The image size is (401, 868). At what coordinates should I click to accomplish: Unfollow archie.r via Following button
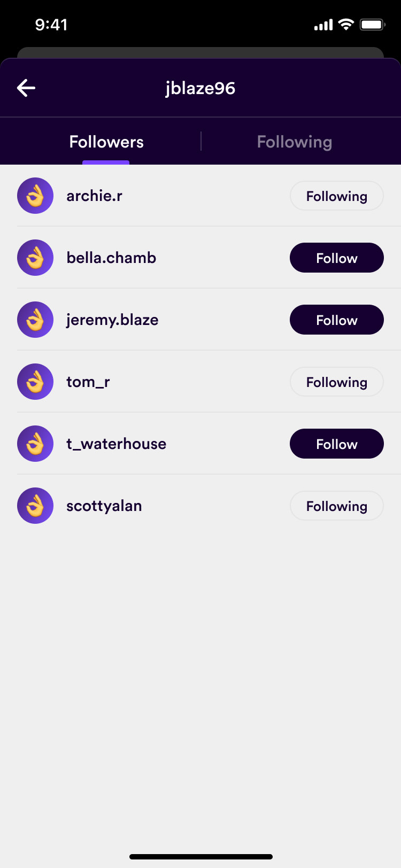336,196
